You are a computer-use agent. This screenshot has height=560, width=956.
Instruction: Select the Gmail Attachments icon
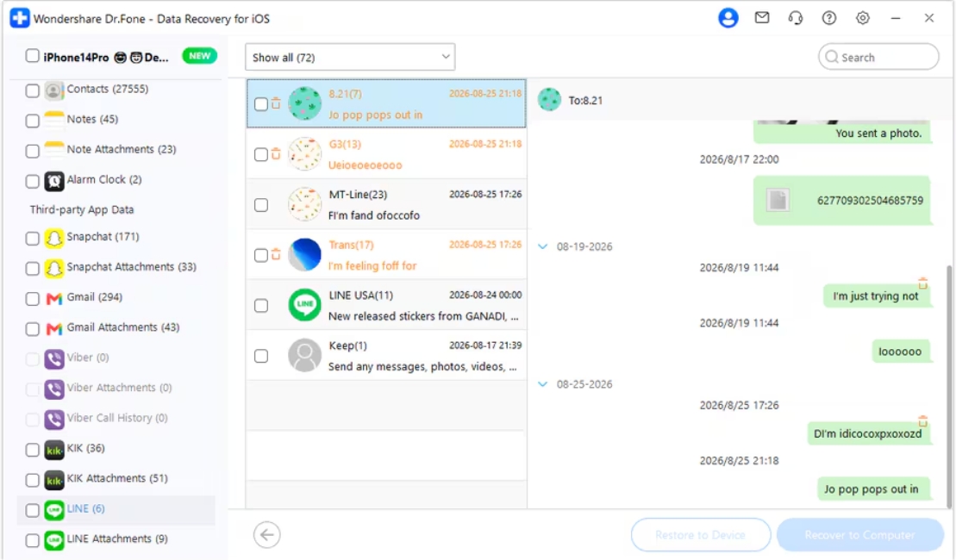(x=53, y=328)
